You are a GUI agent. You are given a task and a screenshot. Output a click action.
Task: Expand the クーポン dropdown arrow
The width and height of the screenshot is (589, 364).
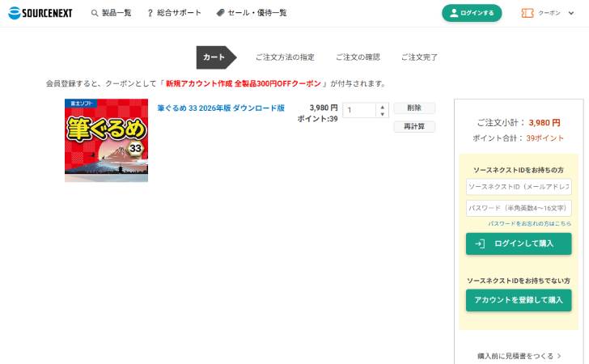click(x=572, y=13)
